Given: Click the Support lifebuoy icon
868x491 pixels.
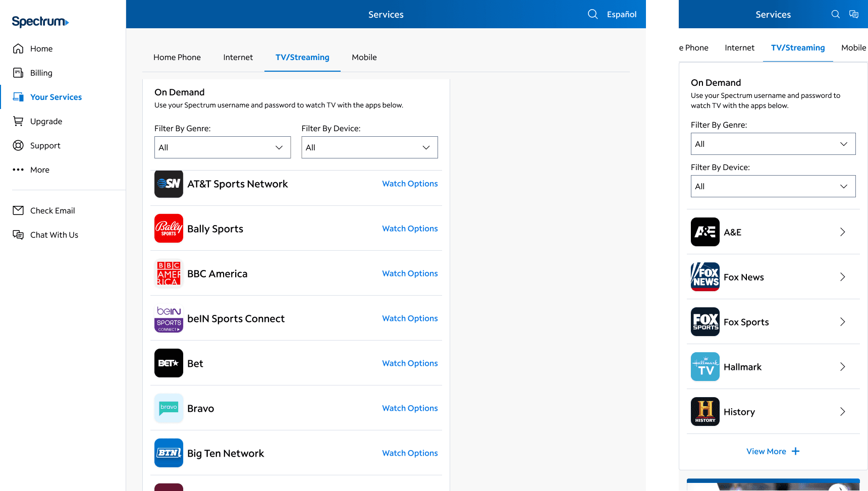Looking at the screenshot, I should coord(18,145).
